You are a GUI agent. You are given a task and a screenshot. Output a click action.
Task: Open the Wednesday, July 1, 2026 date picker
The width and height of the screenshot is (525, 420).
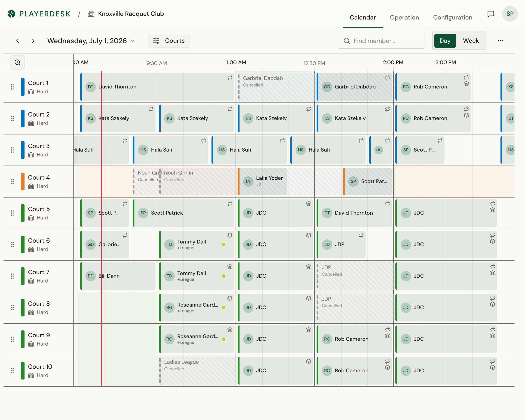(x=91, y=41)
